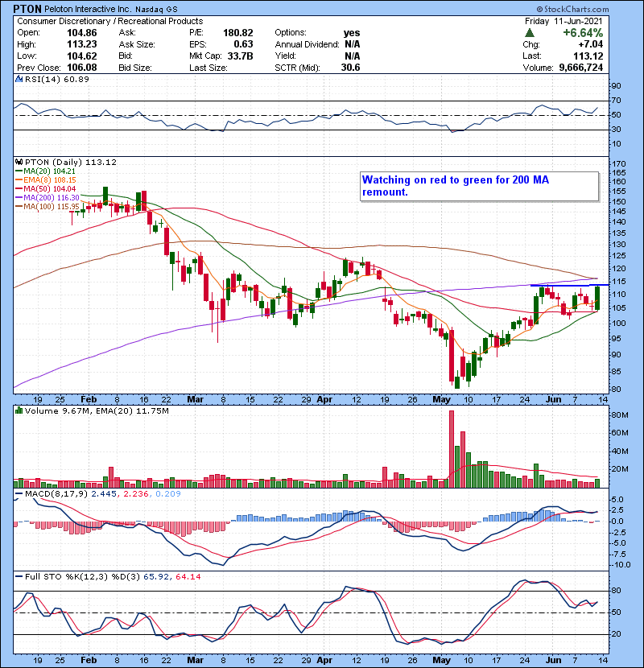Click the +6.64% percent change

[583, 33]
